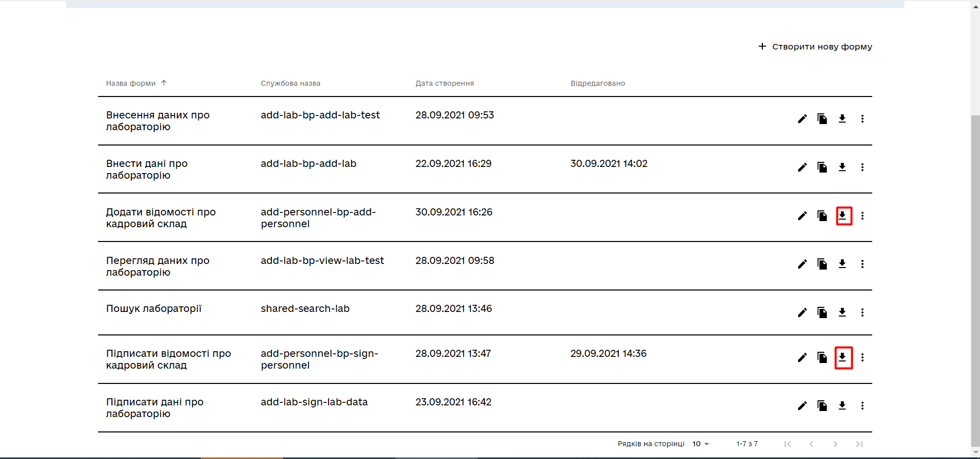Click creation date '23.09.2021 16:42'

pos(453,402)
